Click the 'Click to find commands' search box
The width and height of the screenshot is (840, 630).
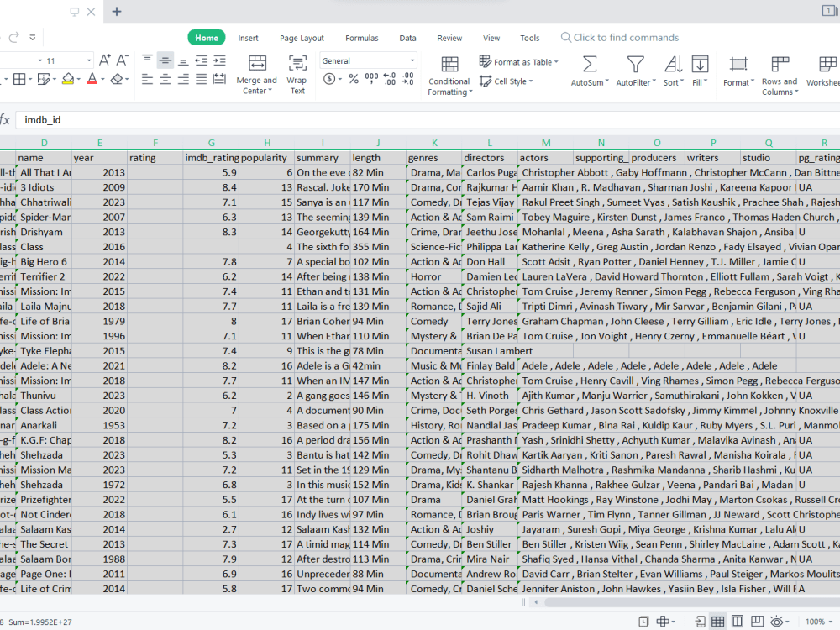point(620,38)
